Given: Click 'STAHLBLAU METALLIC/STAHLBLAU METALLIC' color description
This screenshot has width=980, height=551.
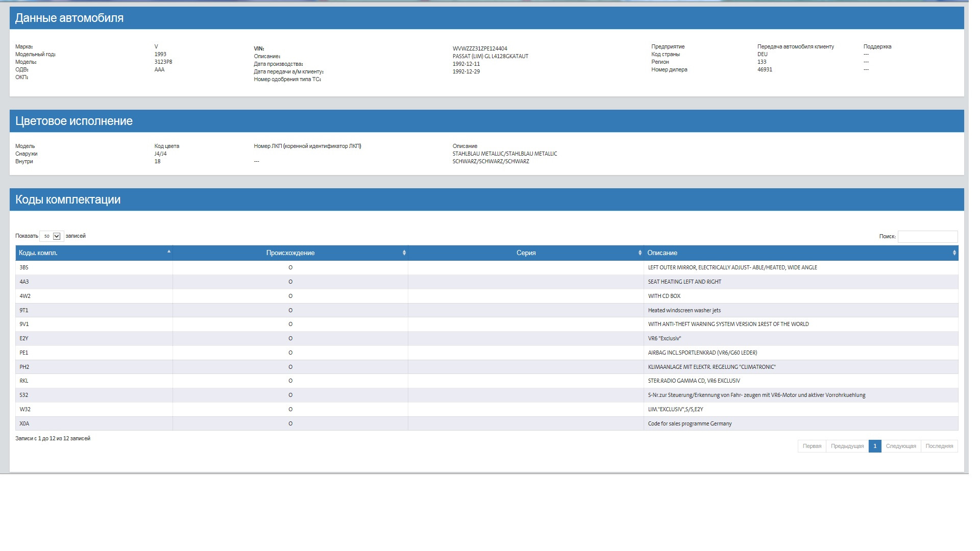Looking at the screenshot, I should point(505,154).
